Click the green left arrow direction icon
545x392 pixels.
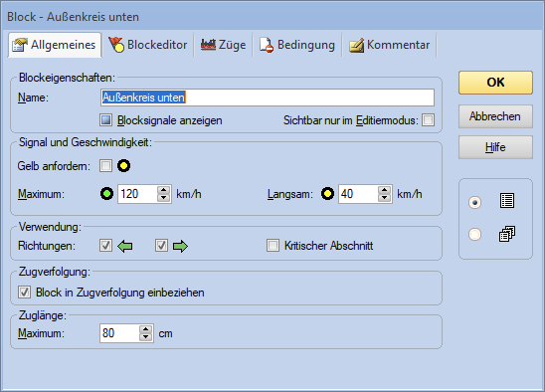124,247
